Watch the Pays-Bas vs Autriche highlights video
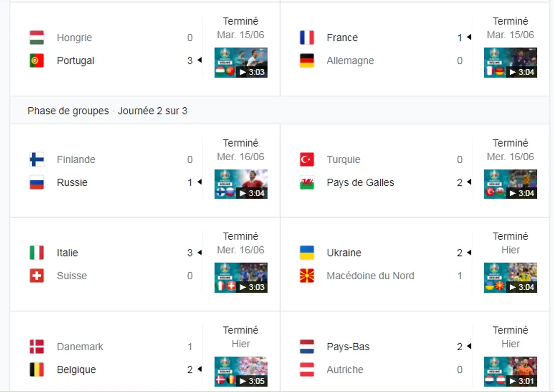This screenshot has width=554, height=392. click(510, 371)
